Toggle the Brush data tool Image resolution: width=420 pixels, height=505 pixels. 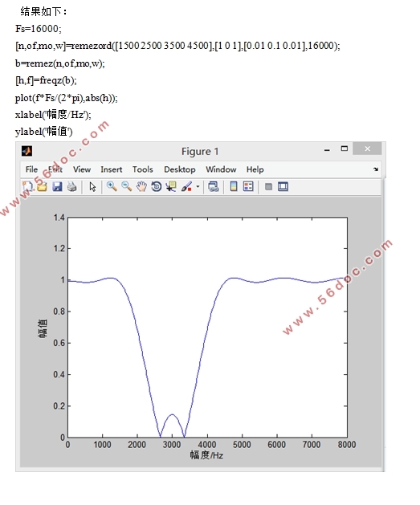pyautogui.click(x=186, y=186)
